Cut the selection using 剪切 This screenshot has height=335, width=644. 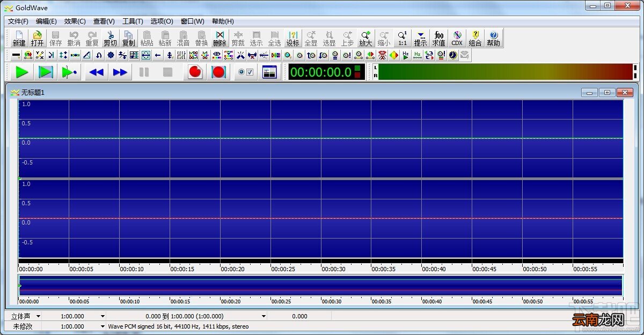pyautogui.click(x=110, y=38)
